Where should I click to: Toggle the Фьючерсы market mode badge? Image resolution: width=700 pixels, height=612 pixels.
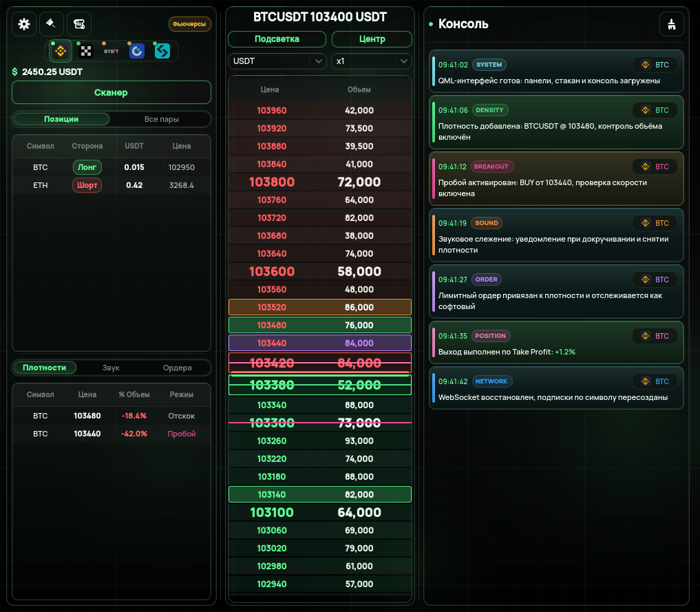click(x=189, y=24)
